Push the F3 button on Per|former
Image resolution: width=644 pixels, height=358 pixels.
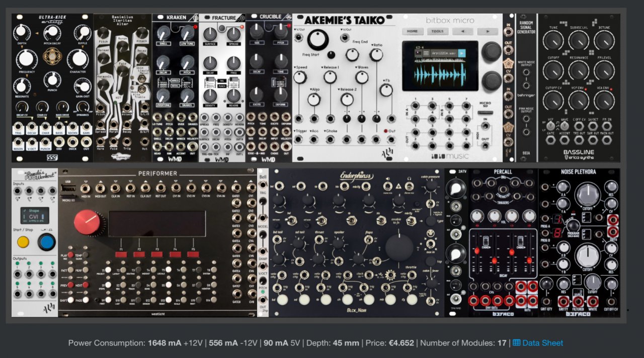tap(157, 255)
